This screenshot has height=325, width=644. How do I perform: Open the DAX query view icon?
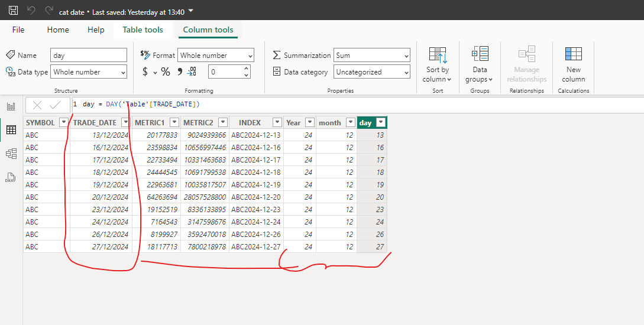[10, 177]
